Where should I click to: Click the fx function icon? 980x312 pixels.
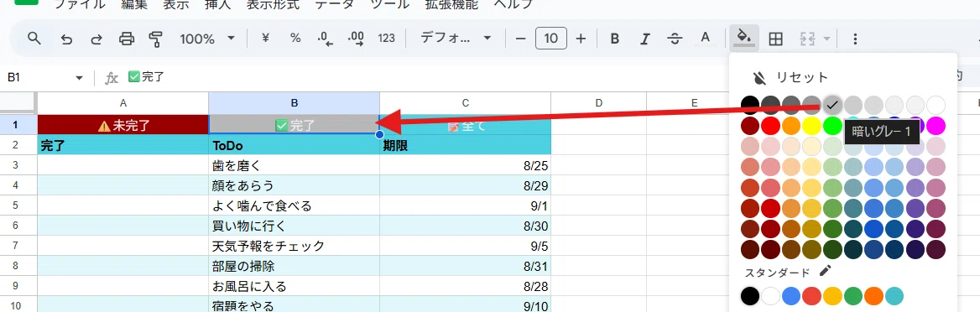[x=112, y=77]
